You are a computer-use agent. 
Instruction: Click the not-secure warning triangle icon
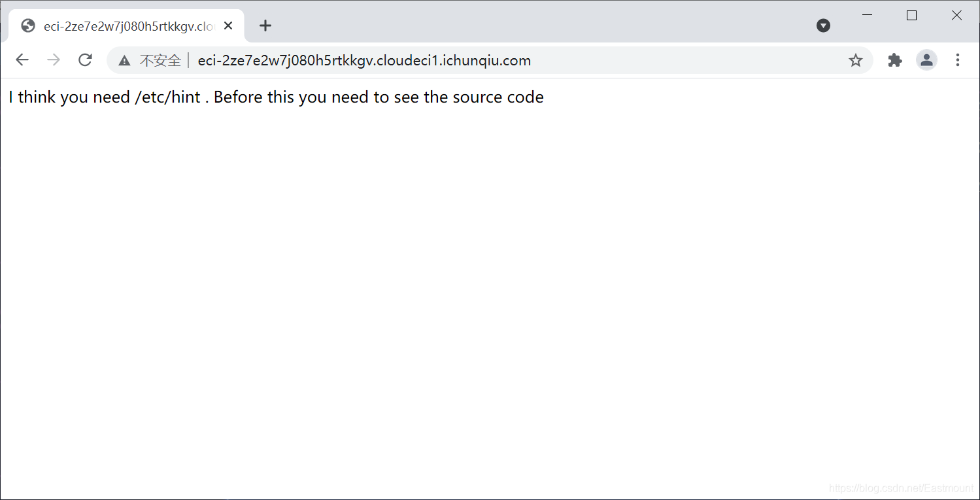coord(124,61)
